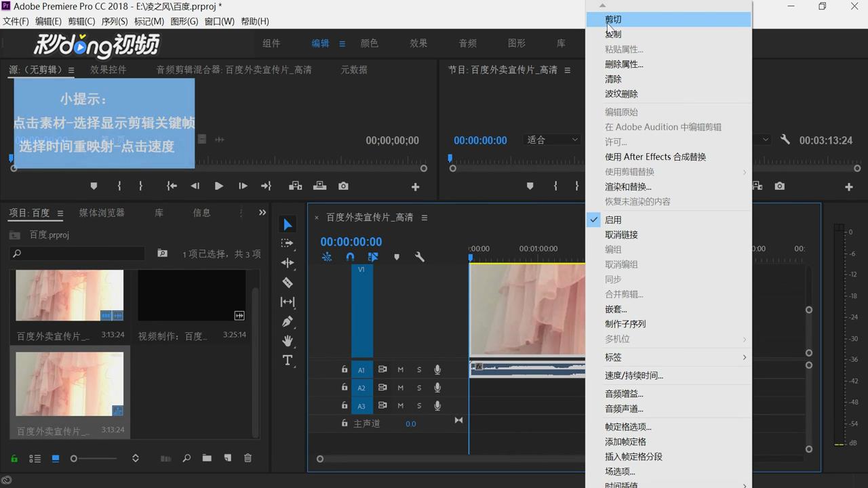Choose 音频增益... from the context menu
Viewport: 868px width, 488px height.
pos(669,394)
